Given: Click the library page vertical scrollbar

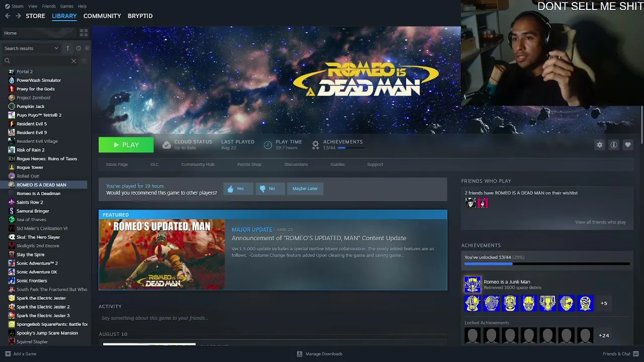Looking at the screenshot, I should click(642, 126).
